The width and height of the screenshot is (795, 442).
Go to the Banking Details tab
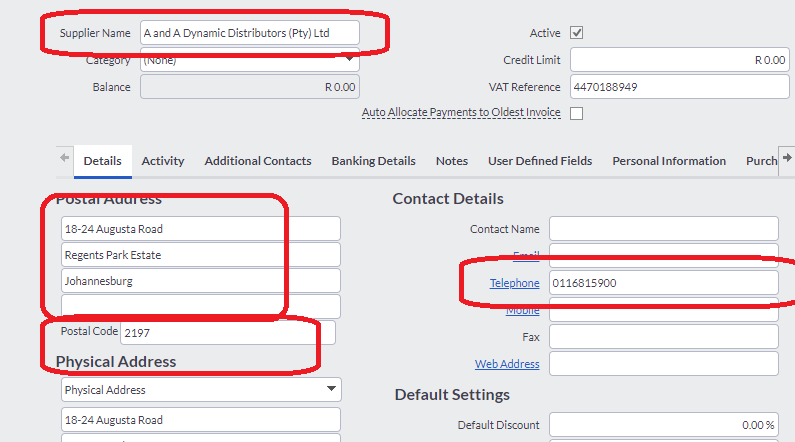(x=374, y=161)
